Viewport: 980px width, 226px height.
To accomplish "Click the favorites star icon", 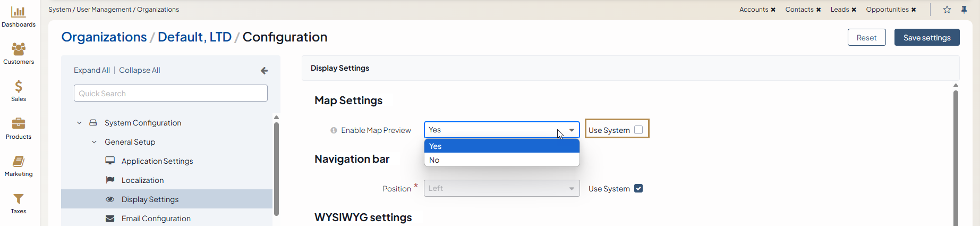I will point(947,10).
